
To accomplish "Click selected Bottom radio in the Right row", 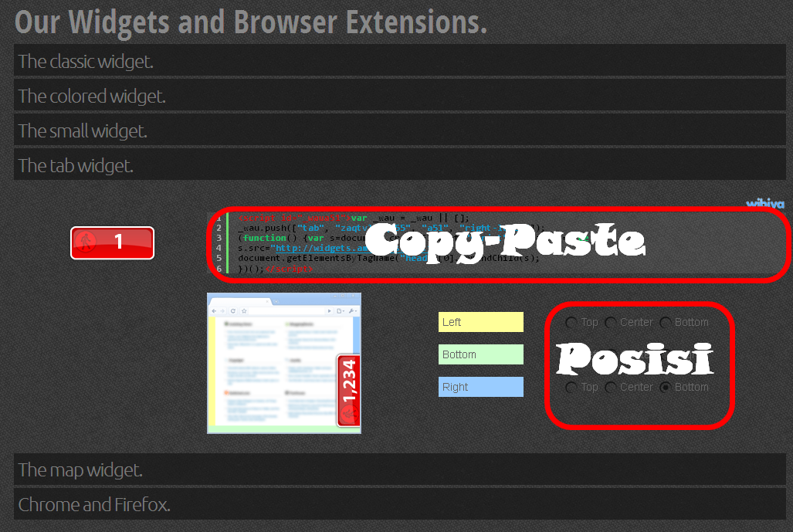I will [x=666, y=388].
